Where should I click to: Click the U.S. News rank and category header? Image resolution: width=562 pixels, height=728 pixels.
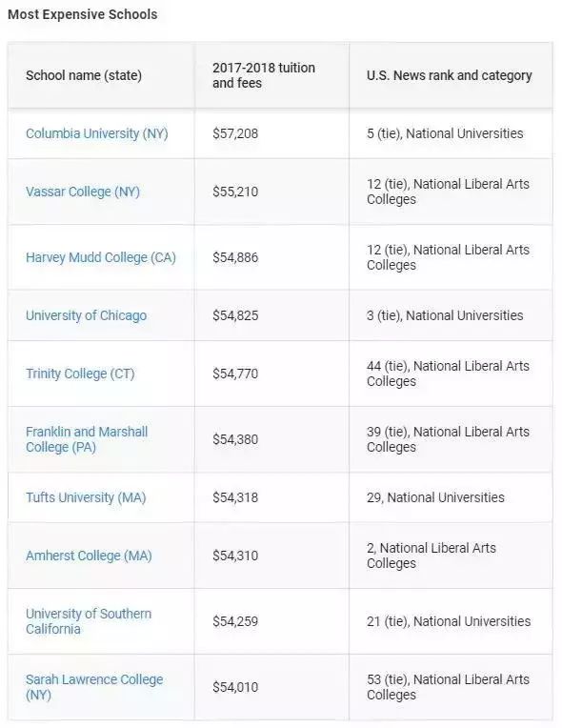[450, 75]
